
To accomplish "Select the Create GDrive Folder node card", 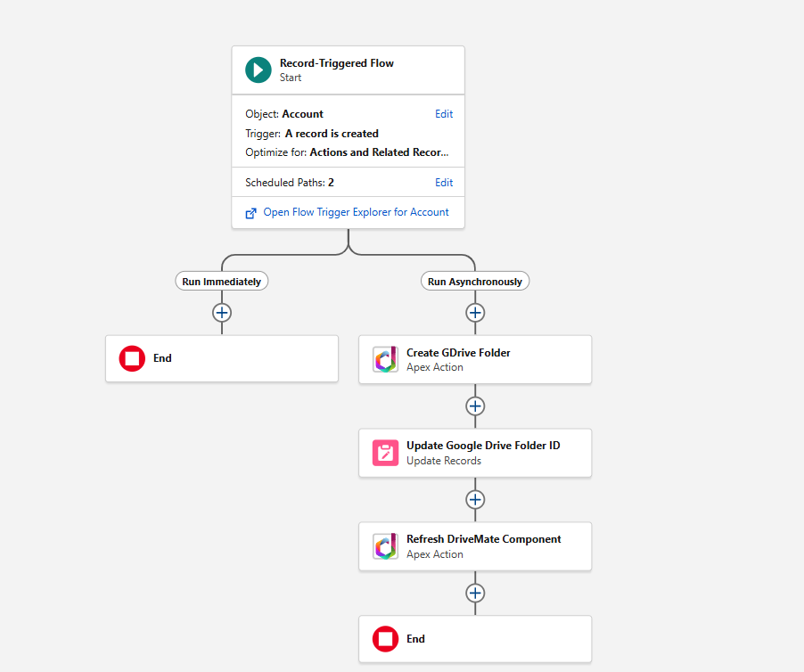I will tap(475, 359).
